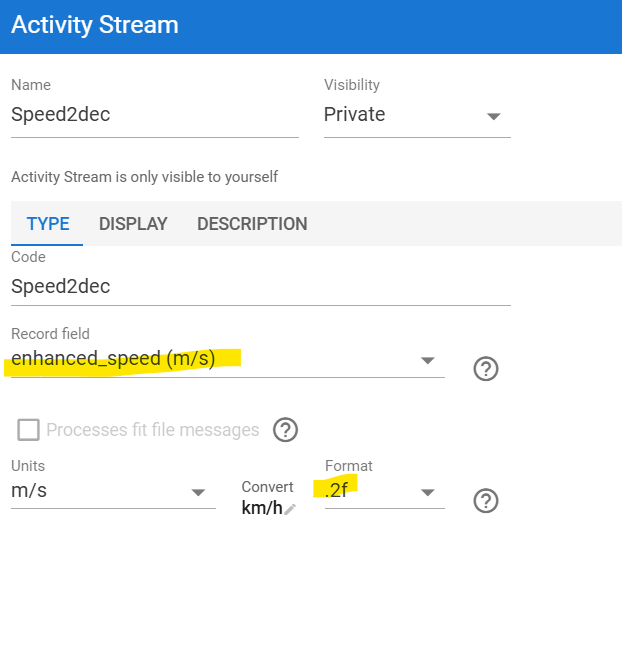Click help icon next to Processes fit file messages
The width and height of the screenshot is (622, 657).
[286, 430]
